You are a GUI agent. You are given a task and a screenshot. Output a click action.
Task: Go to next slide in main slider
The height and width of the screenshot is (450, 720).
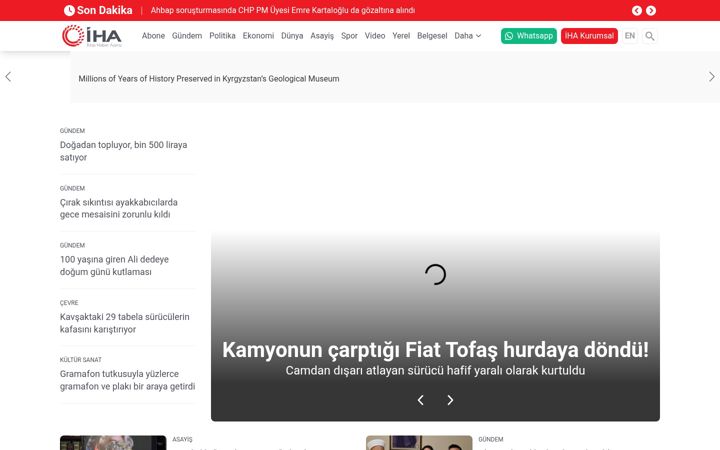coord(450,400)
